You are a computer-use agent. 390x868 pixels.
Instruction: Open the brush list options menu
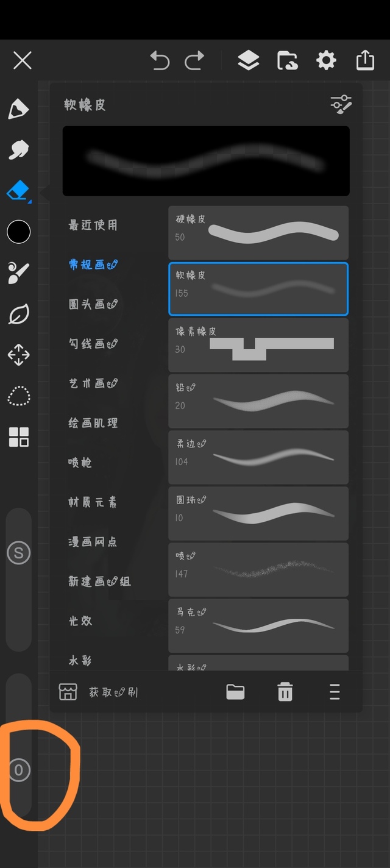coord(334,692)
